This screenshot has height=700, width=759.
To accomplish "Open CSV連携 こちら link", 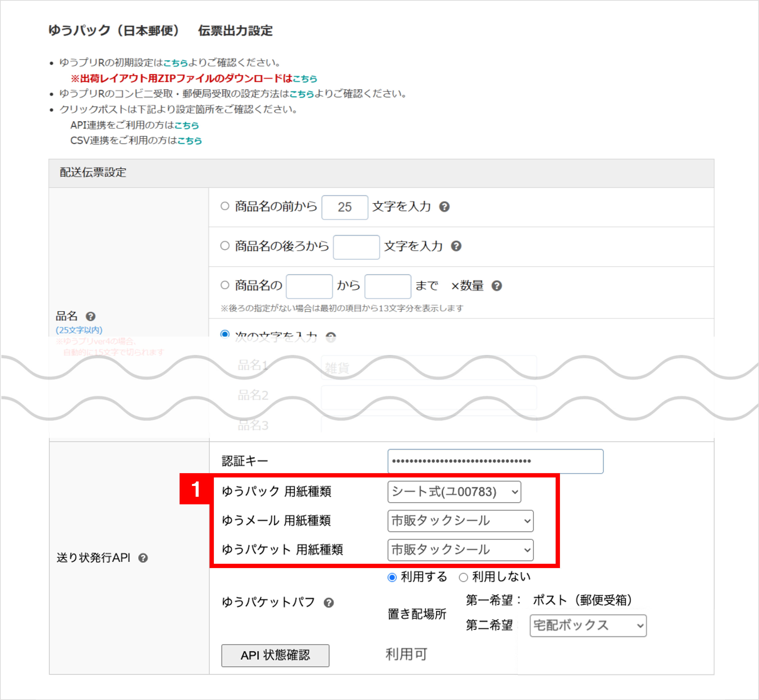I will pos(190,141).
